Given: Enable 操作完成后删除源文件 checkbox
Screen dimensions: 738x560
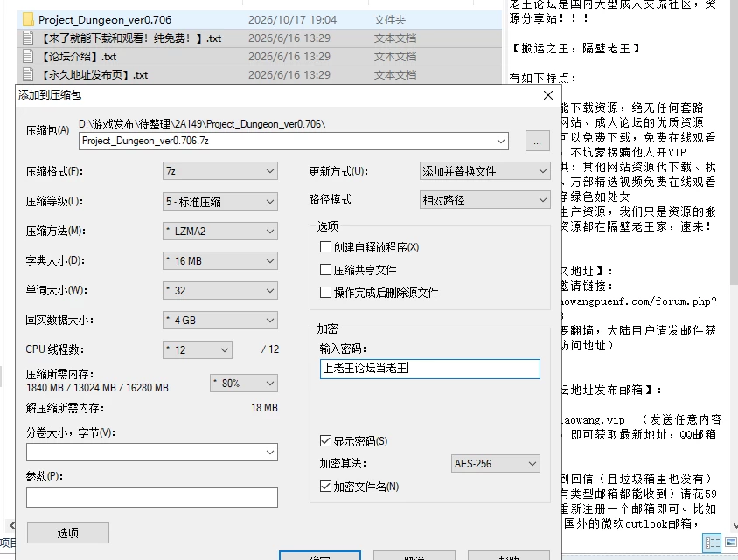Looking at the screenshot, I should [x=325, y=293].
